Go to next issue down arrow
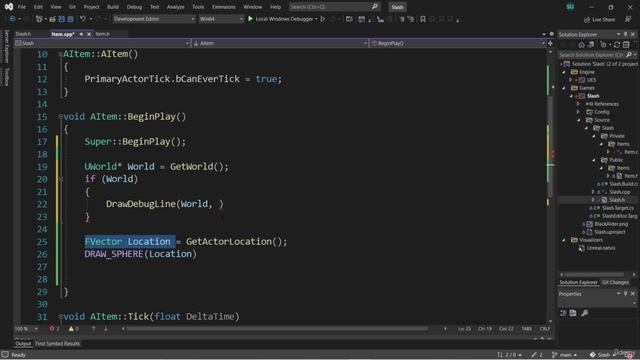640x360 pixels. pos(106,329)
